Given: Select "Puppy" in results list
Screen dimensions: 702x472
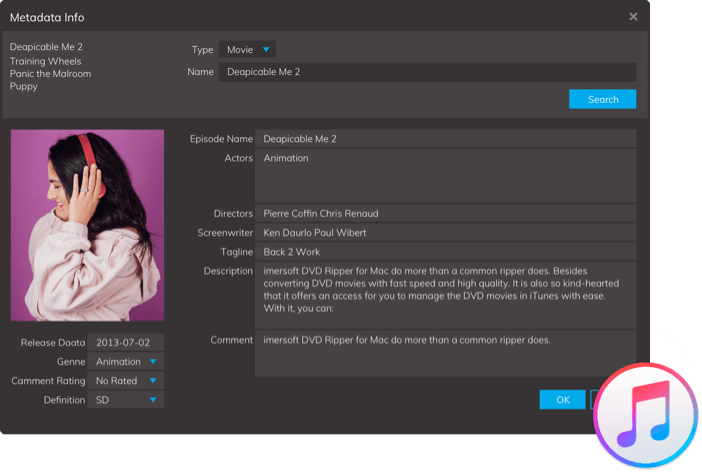Looking at the screenshot, I should [24, 86].
